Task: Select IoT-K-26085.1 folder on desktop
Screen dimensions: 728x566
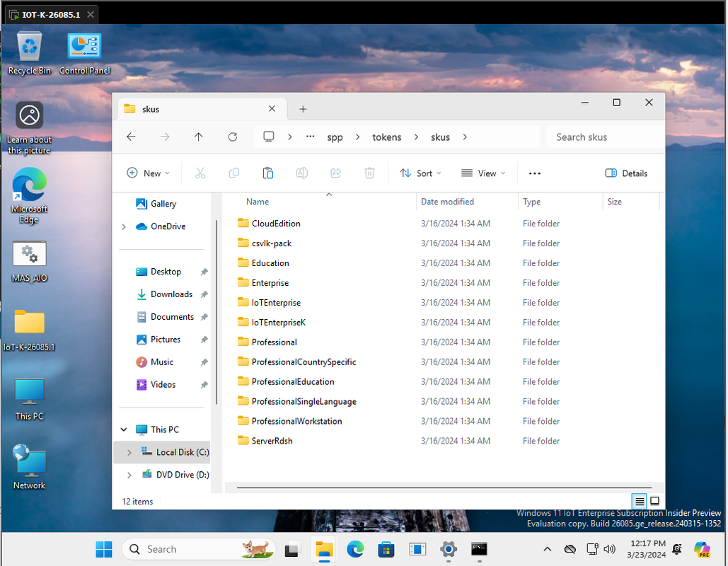Action: (29, 330)
